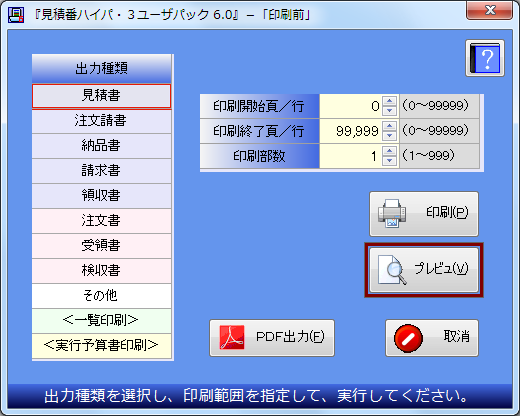Click the (1~999) range hint
The width and height of the screenshot is (520, 416).
428,155
